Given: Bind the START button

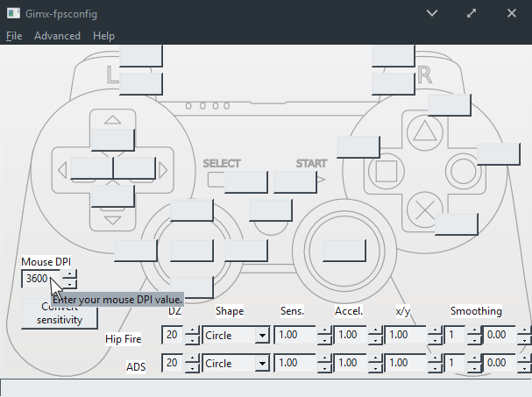Looking at the screenshot, I should 295,182.
